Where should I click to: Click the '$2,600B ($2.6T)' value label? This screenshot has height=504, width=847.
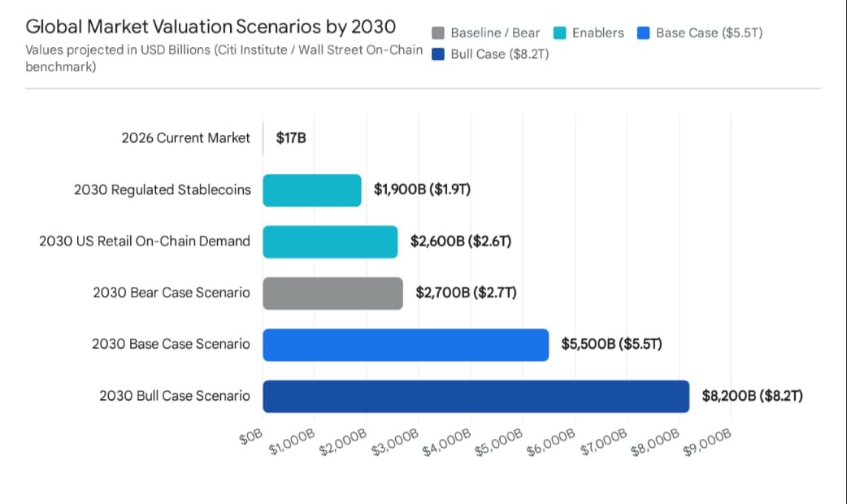click(x=461, y=241)
